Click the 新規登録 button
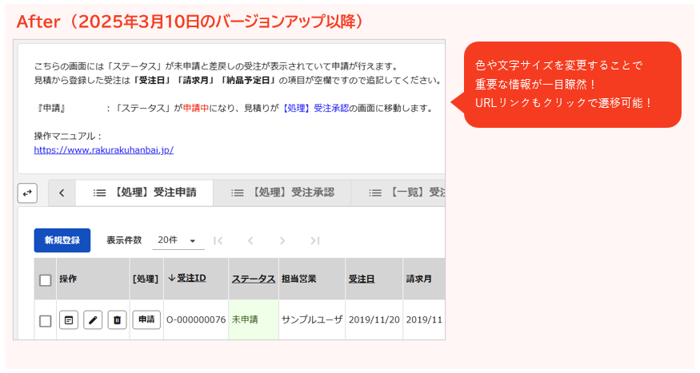Screen dimensions: 700x373 click(62, 240)
